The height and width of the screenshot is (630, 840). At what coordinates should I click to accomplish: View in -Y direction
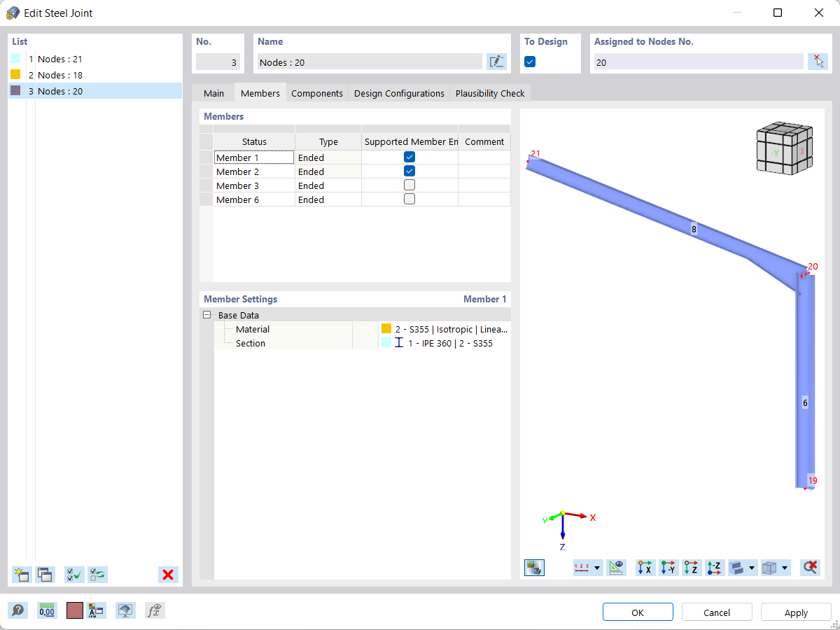tap(668, 568)
